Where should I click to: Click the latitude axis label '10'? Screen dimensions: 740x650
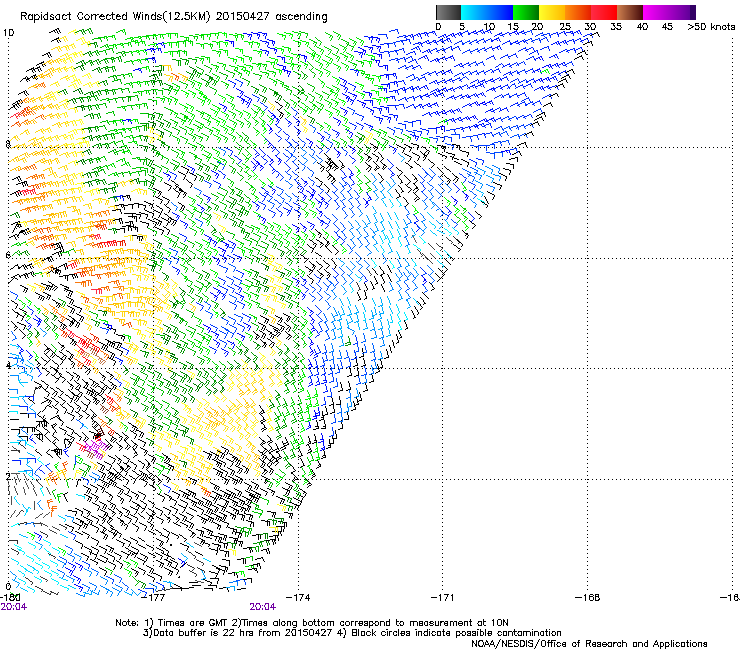click(8, 33)
